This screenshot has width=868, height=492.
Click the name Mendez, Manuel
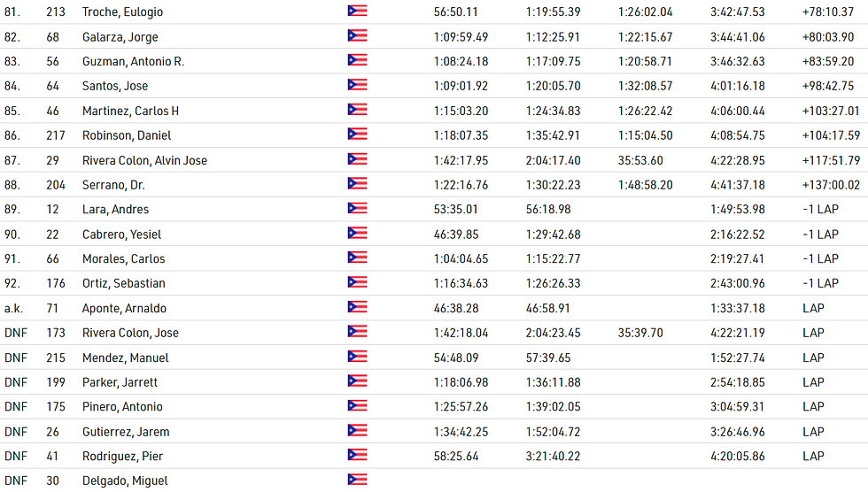(125, 357)
